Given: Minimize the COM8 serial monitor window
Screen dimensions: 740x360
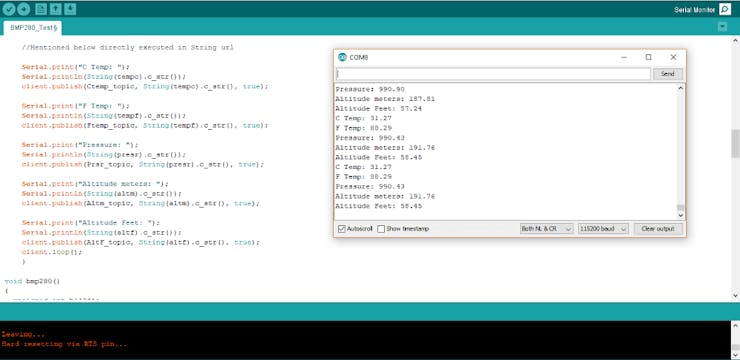Looking at the screenshot, I should pyautogui.click(x=624, y=57).
